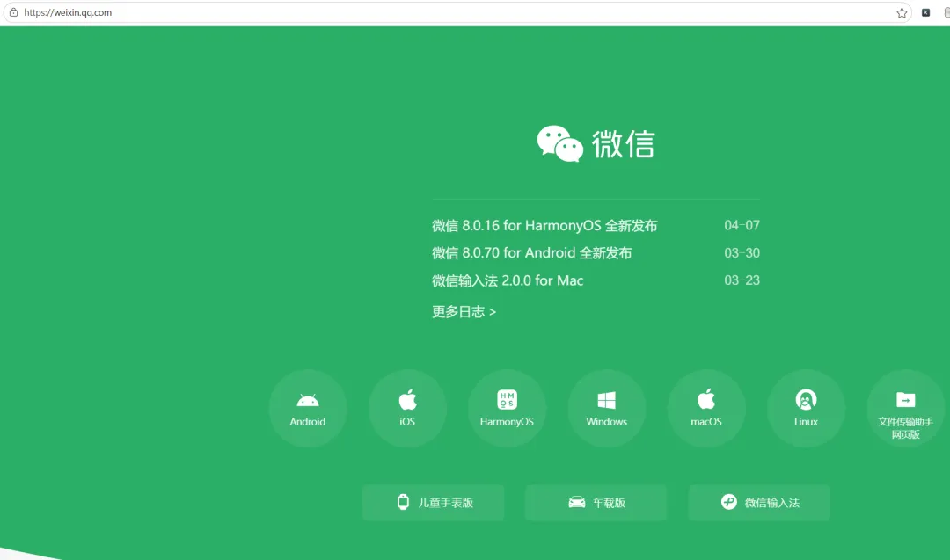The width and height of the screenshot is (950, 560).
Task: Click the 04-07 date entry
Action: (742, 225)
